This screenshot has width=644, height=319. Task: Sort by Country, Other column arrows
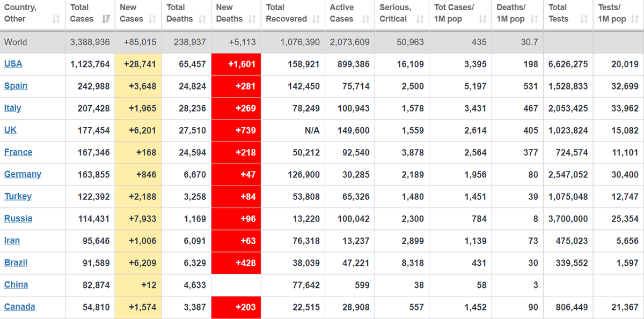[56, 19]
